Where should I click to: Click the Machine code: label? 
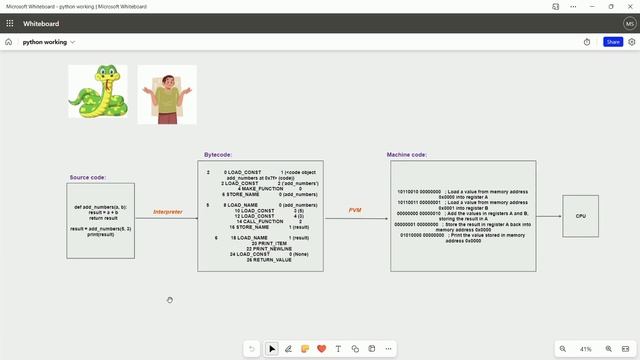(x=407, y=155)
